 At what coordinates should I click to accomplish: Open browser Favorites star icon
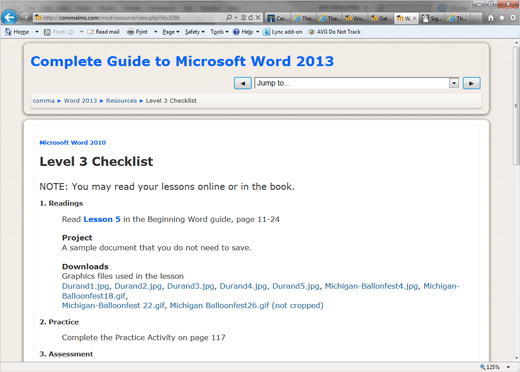pyautogui.click(x=502, y=18)
